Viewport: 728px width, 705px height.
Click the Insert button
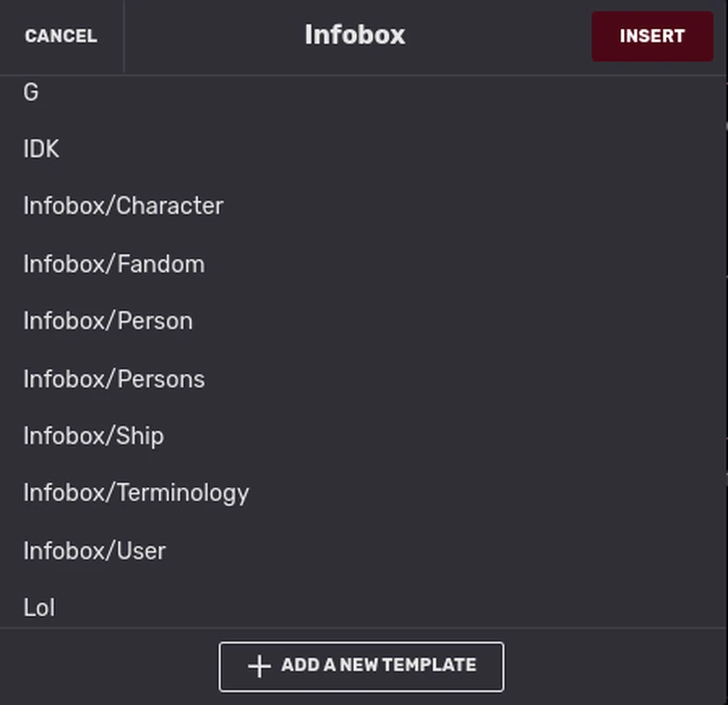(x=652, y=37)
